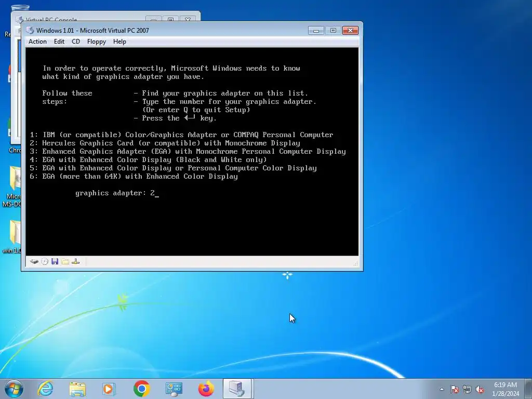Screen dimensions: 532x399
Task: Open the Control Panel taskbar icon
Action: pos(174,389)
